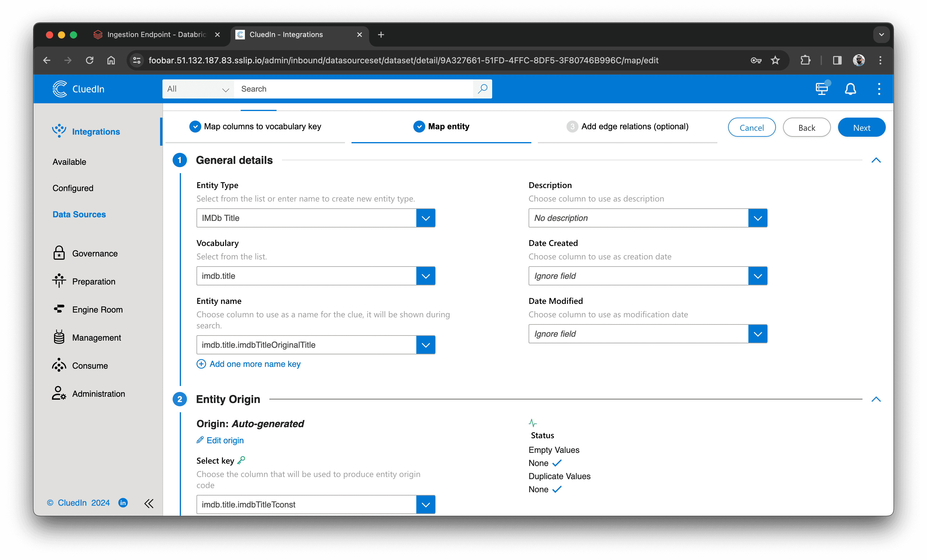Click the Back button
927x560 pixels.
click(806, 128)
